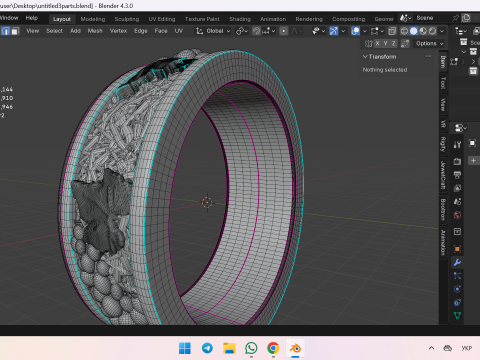Toggle snapping magnet in viewport header
The width and height of the screenshot is (480, 360).
click(x=256, y=31)
